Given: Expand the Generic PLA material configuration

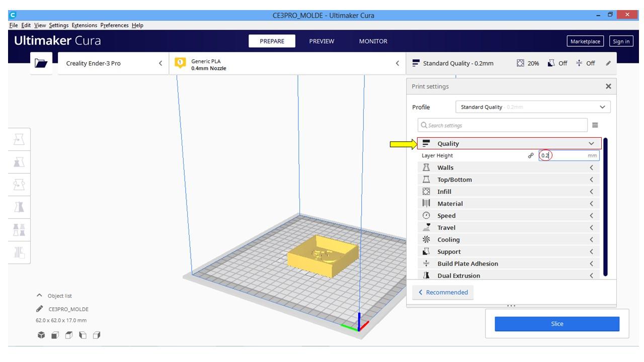Looking at the screenshot, I should (287, 64).
